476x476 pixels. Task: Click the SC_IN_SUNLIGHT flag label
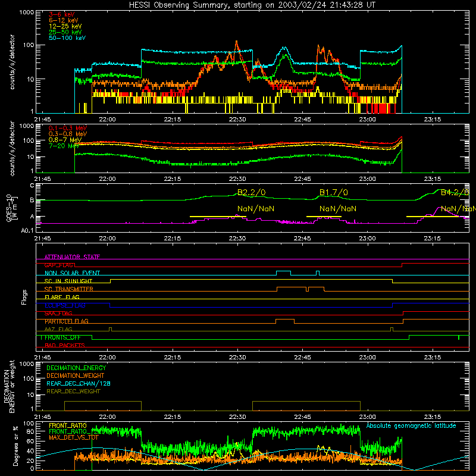point(68,281)
